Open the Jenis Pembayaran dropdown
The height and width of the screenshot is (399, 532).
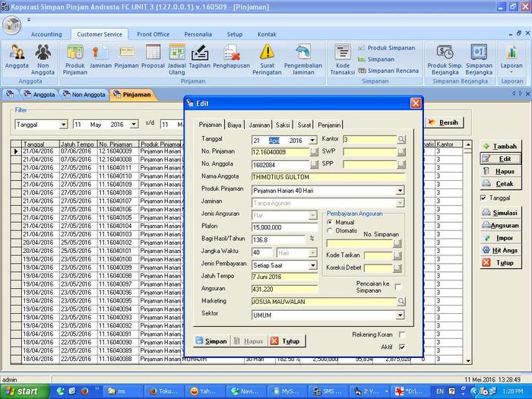[x=312, y=265]
